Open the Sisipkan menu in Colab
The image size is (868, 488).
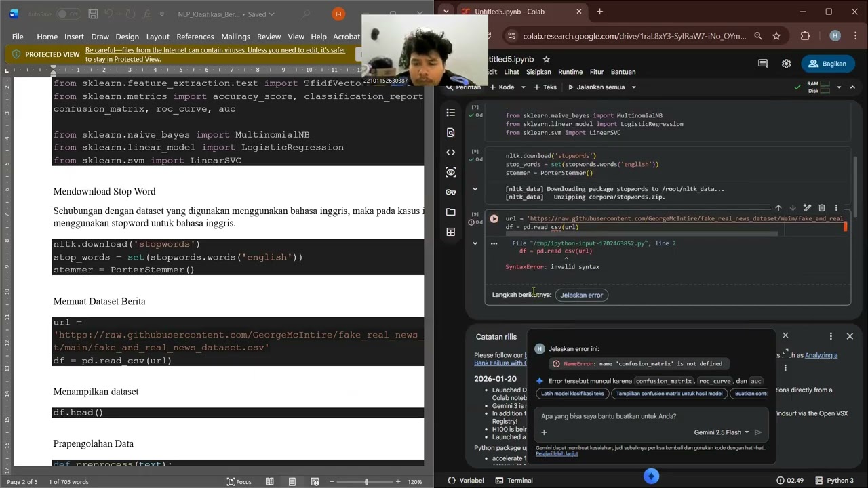coord(538,72)
